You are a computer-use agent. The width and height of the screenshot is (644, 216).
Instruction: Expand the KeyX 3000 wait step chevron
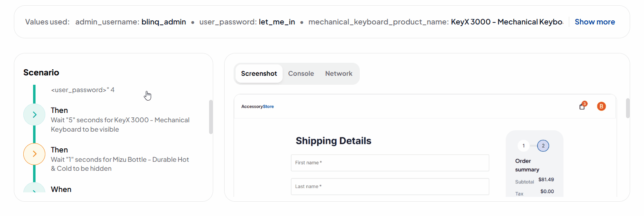34,115
